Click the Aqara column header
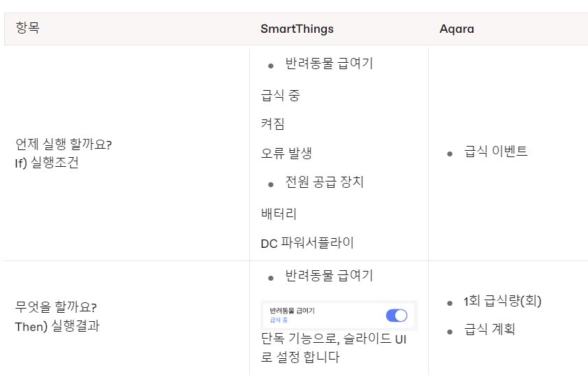The width and height of the screenshot is (588, 391). point(457,29)
